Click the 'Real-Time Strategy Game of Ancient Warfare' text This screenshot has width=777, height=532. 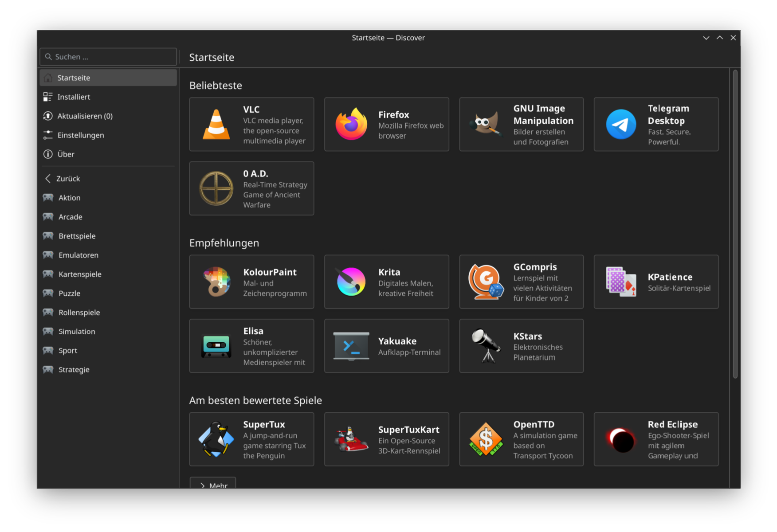(275, 195)
